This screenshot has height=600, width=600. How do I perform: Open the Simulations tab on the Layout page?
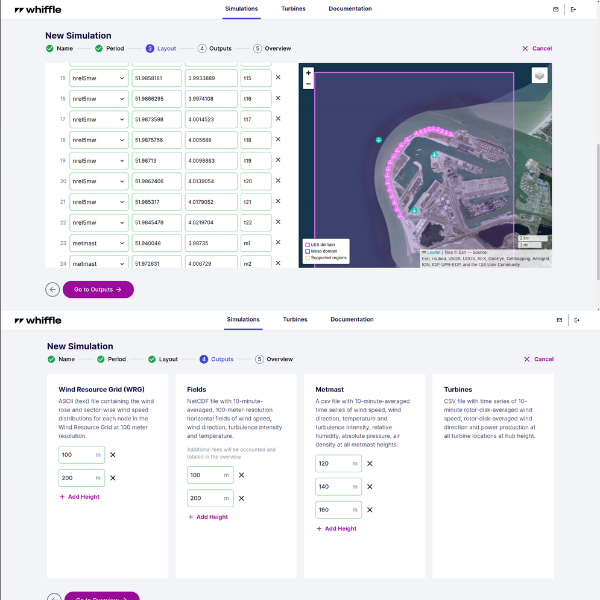click(x=241, y=9)
